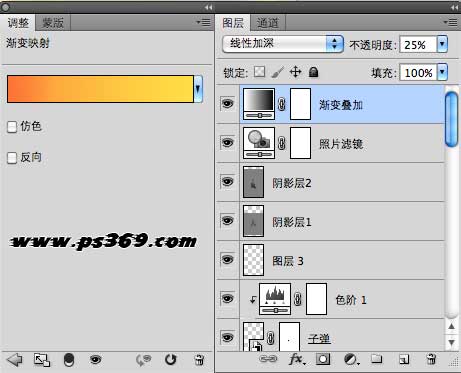Select 照片滤镜 layer mask thumbnail
Screen dimensions: 461x373
click(300, 143)
